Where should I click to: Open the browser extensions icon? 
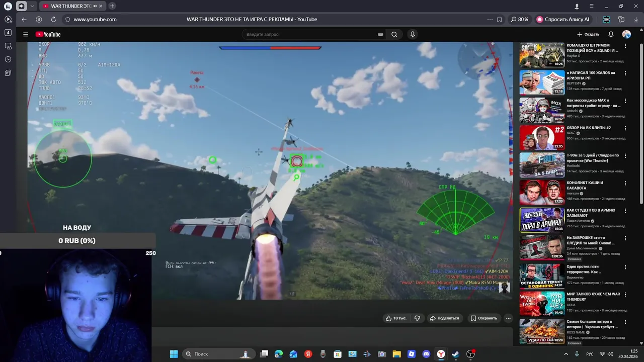click(621, 19)
